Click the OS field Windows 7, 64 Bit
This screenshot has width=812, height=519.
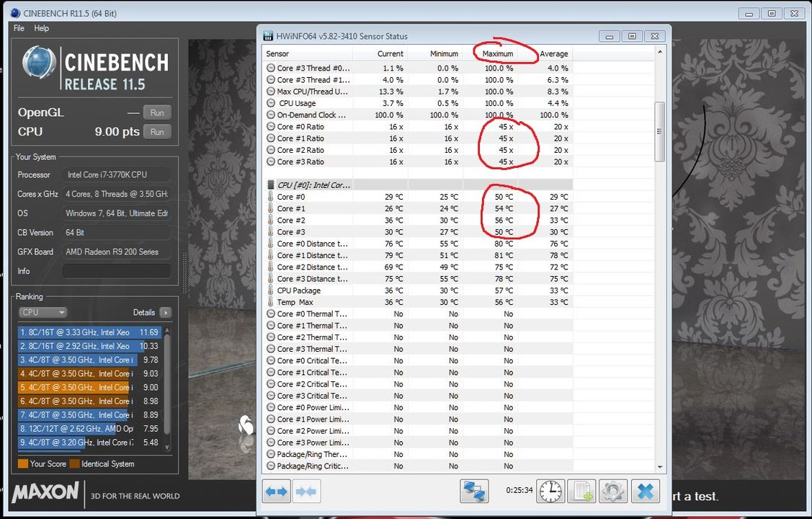tap(117, 213)
